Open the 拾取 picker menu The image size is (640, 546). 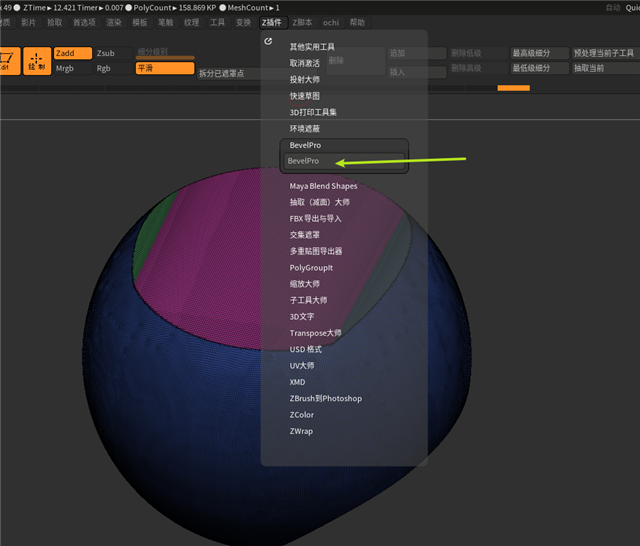[x=55, y=22]
